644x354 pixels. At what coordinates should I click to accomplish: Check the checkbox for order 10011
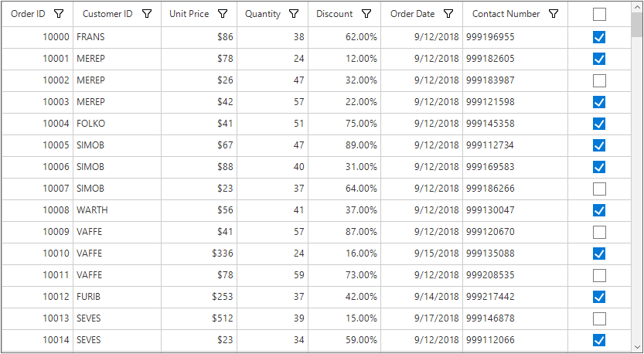[599, 275]
